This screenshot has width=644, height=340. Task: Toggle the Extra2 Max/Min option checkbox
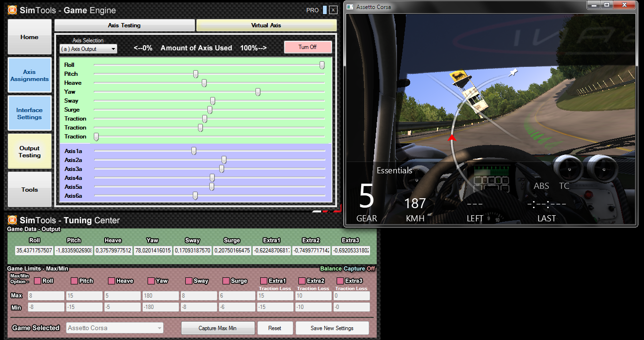301,281
